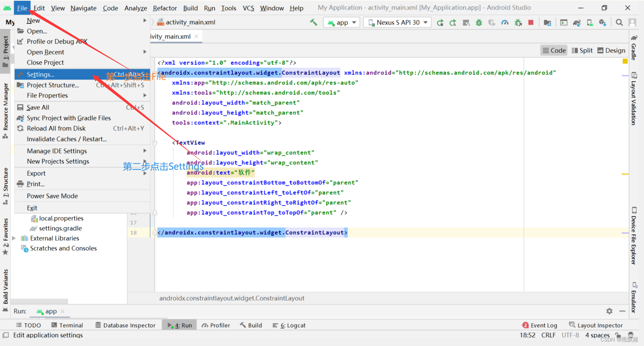Open Project Structure icon in toolbar

coord(547,23)
